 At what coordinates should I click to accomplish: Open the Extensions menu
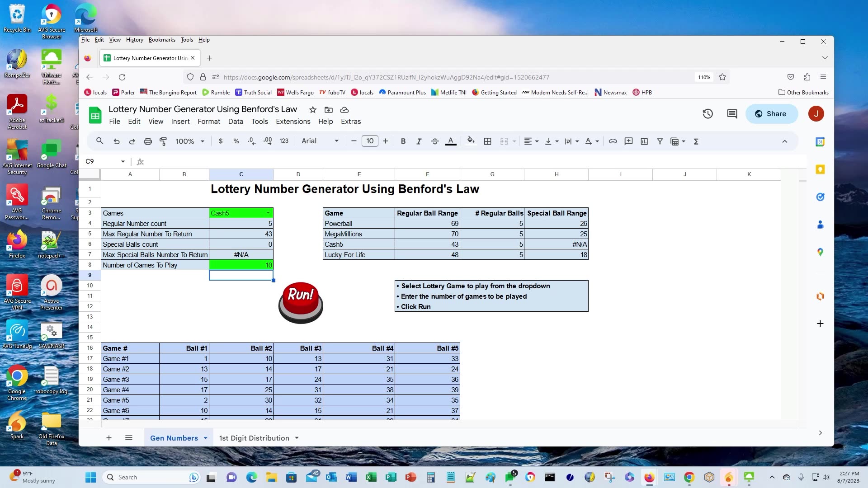[293, 122]
